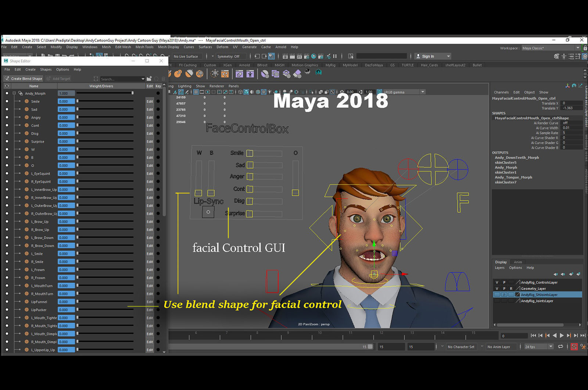Open the 24 fps frame rate dropdown
Screen dimensions: 588x390
[x=539, y=347]
